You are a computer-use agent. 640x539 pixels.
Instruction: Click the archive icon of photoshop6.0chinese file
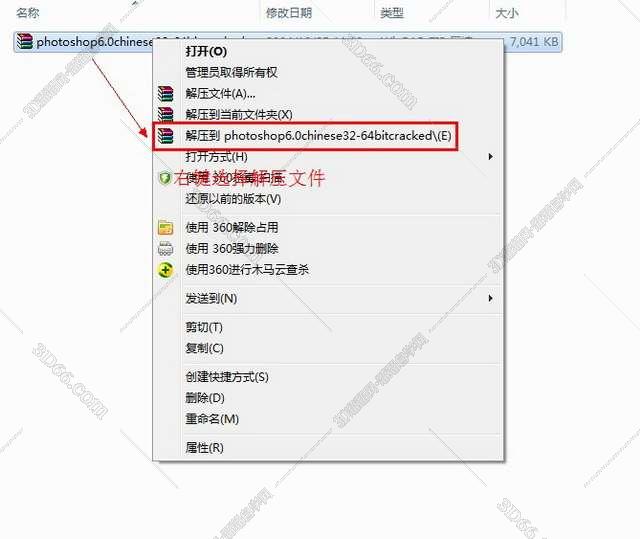pos(24,42)
